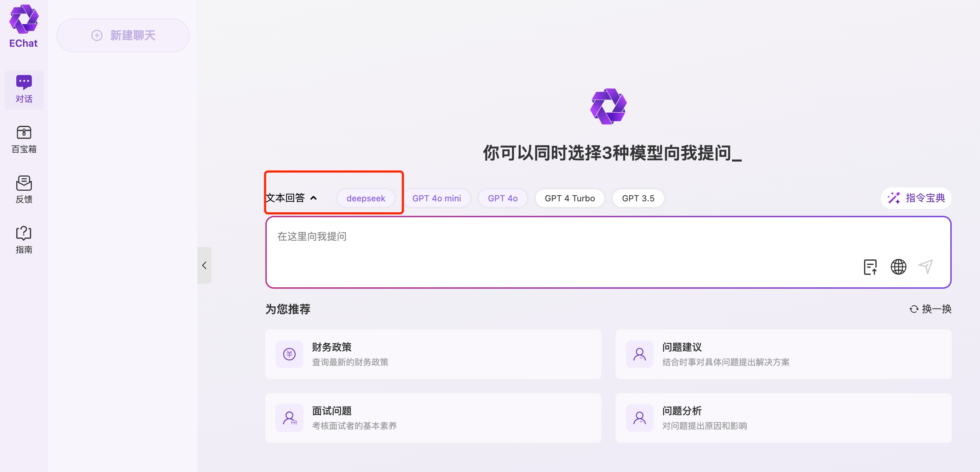
Task: Open the 指令宝典 prompt library
Action: point(916,198)
